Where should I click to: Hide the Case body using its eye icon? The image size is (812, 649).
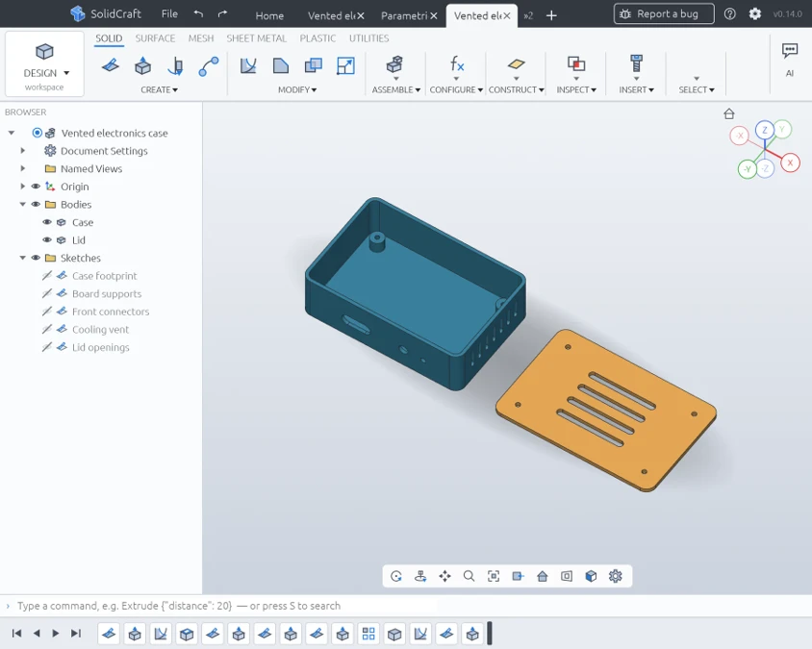47,222
